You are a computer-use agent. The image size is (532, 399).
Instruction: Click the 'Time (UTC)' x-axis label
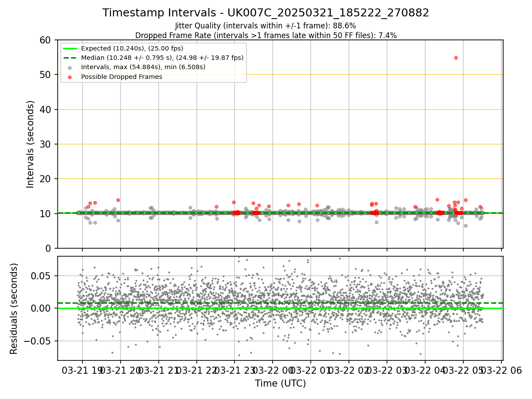click(x=280, y=383)
